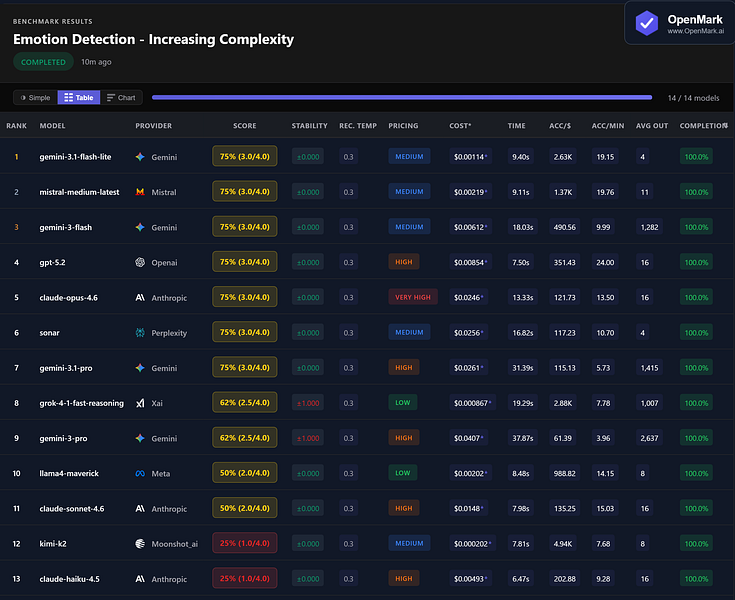Select the mistral-medium-latest model name
Screen dimensions: 735x600
79,192
